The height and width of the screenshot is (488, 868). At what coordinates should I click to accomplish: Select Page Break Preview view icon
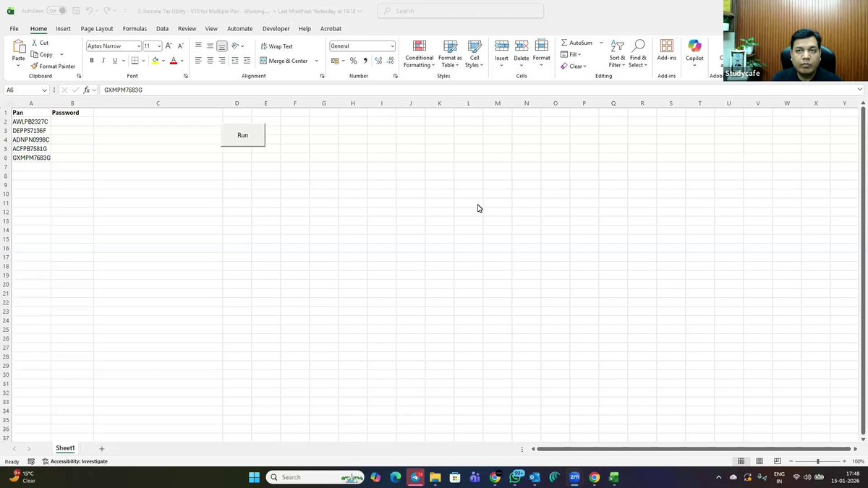pos(778,461)
